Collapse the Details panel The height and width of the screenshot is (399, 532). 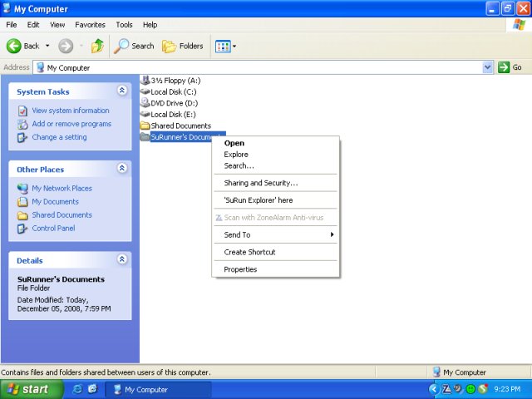coord(122,260)
